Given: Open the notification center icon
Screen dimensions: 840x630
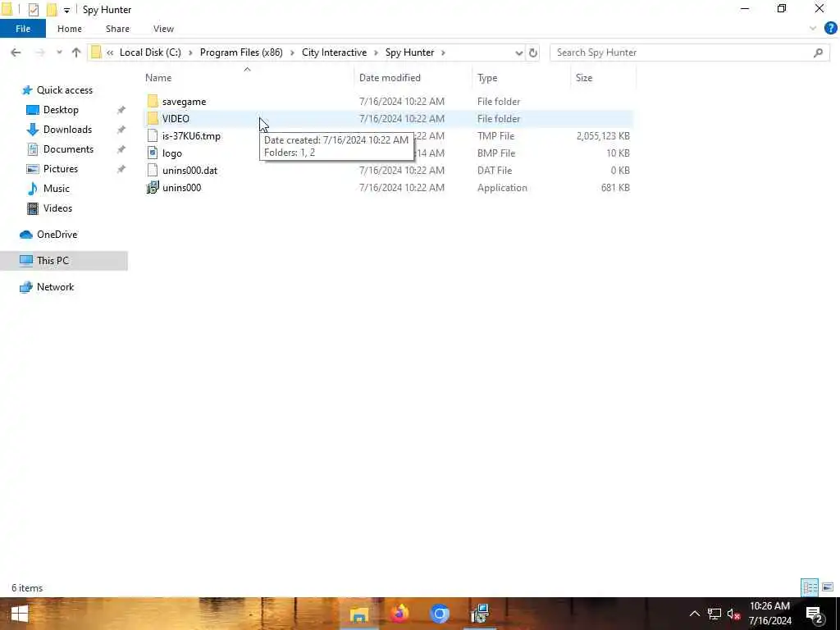Looking at the screenshot, I should coord(815,614).
